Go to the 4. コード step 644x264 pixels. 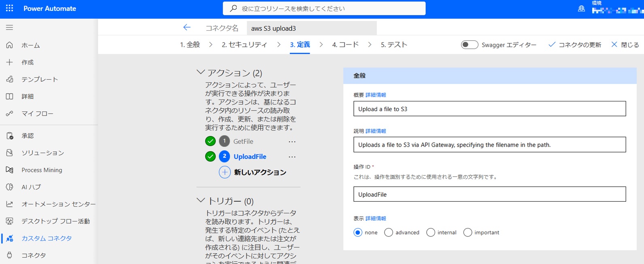(345, 44)
